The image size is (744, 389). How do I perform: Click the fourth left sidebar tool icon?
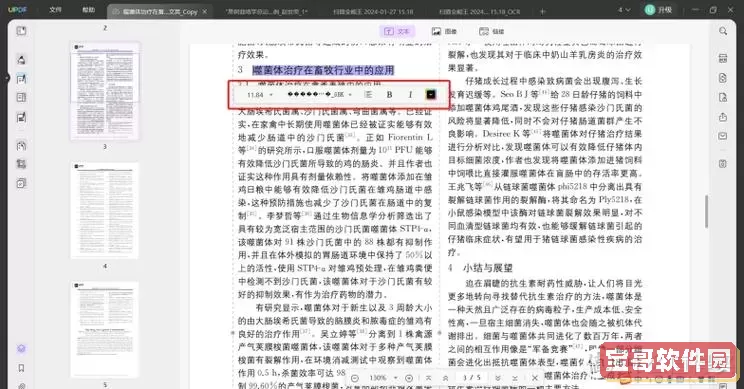[x=21, y=117]
